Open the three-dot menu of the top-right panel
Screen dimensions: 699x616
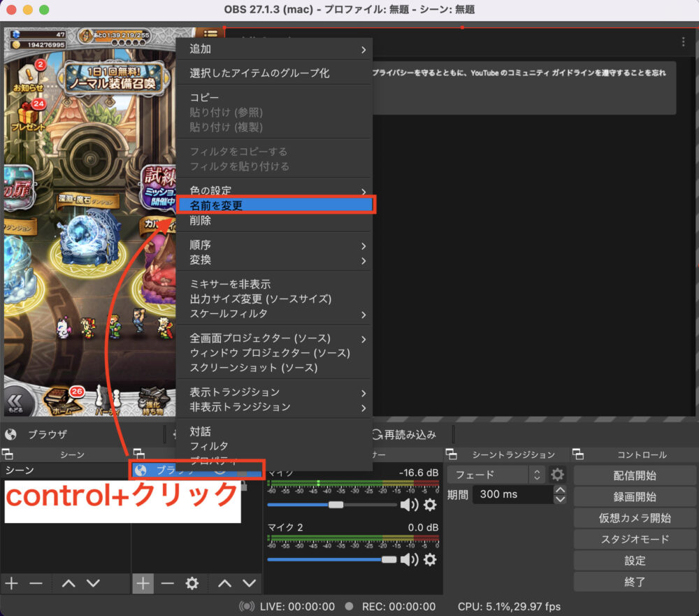click(683, 42)
